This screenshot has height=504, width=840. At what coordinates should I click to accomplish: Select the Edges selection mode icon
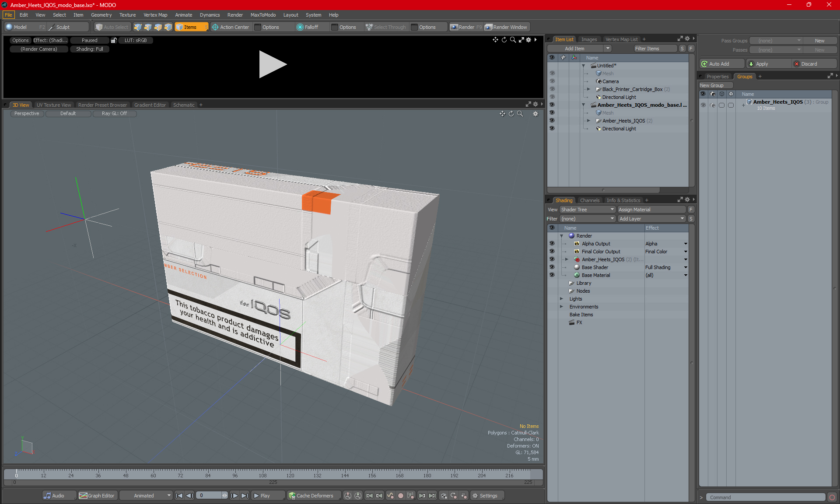(x=148, y=27)
